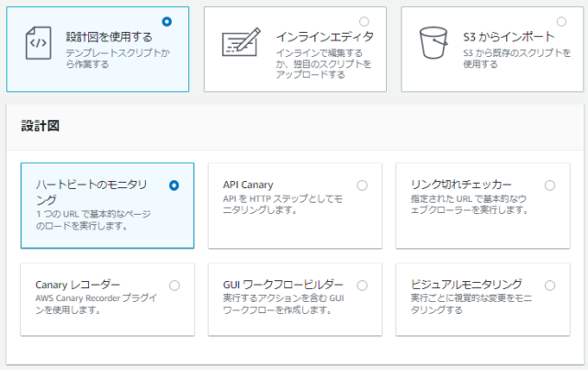Screen dimensions: 588x370
Task: Click the code template document icon
Action: point(39,43)
